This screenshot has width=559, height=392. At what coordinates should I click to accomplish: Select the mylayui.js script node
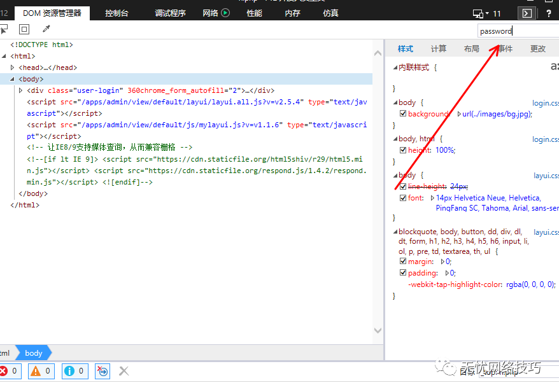click(197, 130)
